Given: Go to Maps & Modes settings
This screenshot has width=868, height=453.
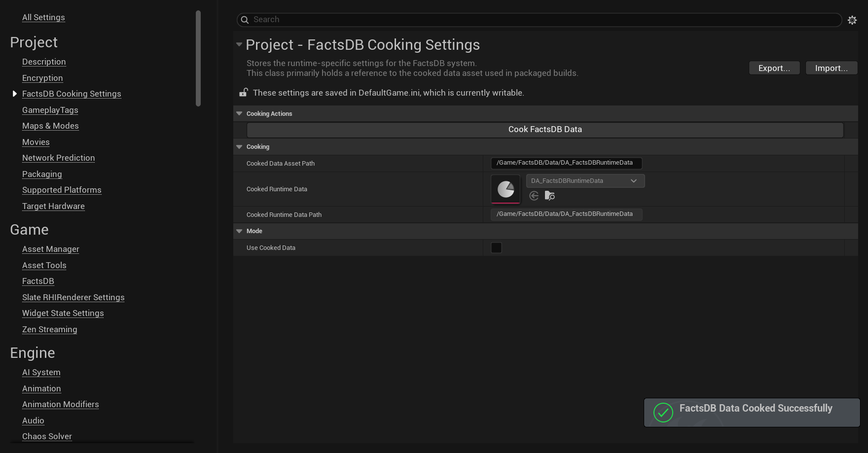Looking at the screenshot, I should click(x=50, y=126).
